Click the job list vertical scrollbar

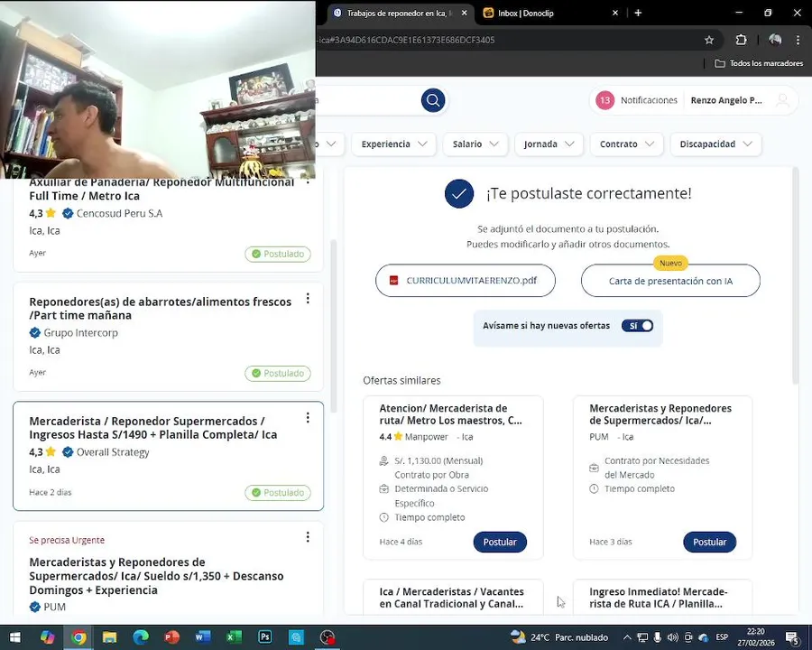click(334, 326)
